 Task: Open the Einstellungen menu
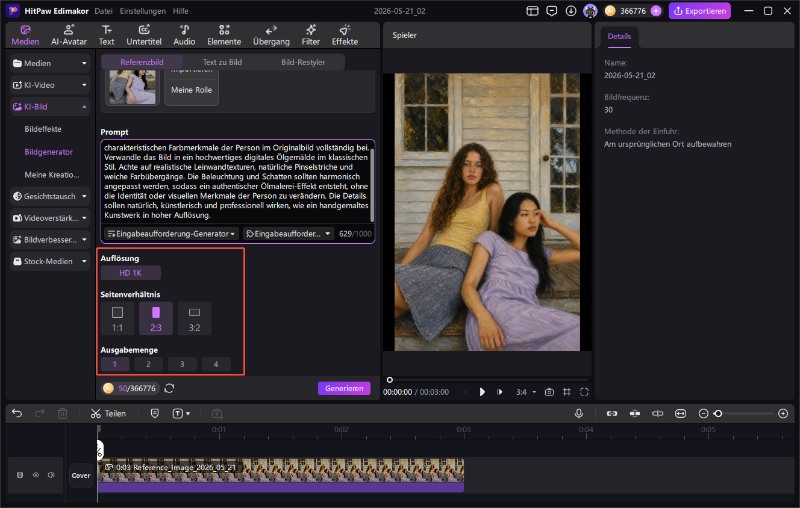[x=142, y=11]
